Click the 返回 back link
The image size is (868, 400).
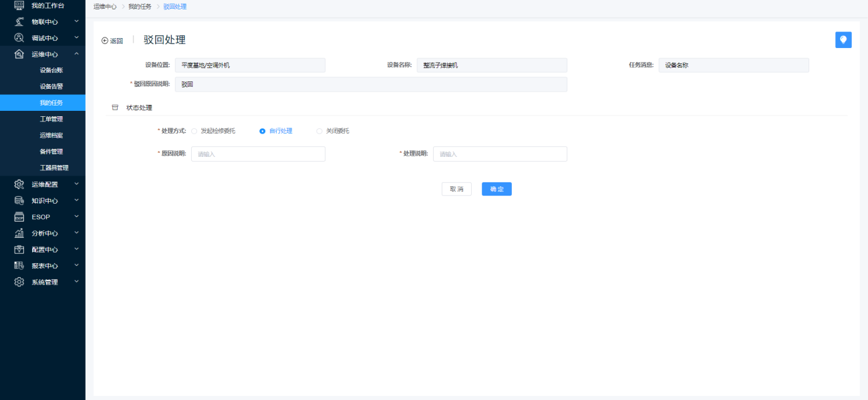tap(112, 41)
